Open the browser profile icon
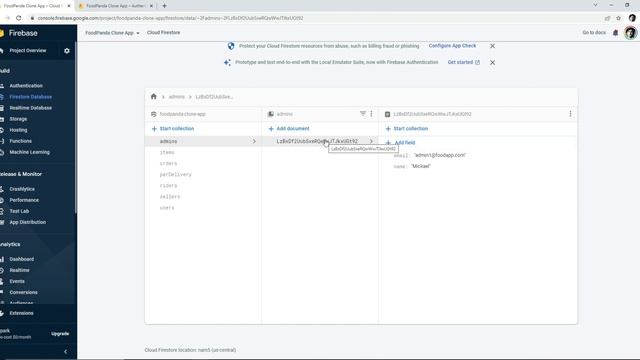The height and width of the screenshot is (360, 640). [x=632, y=18]
